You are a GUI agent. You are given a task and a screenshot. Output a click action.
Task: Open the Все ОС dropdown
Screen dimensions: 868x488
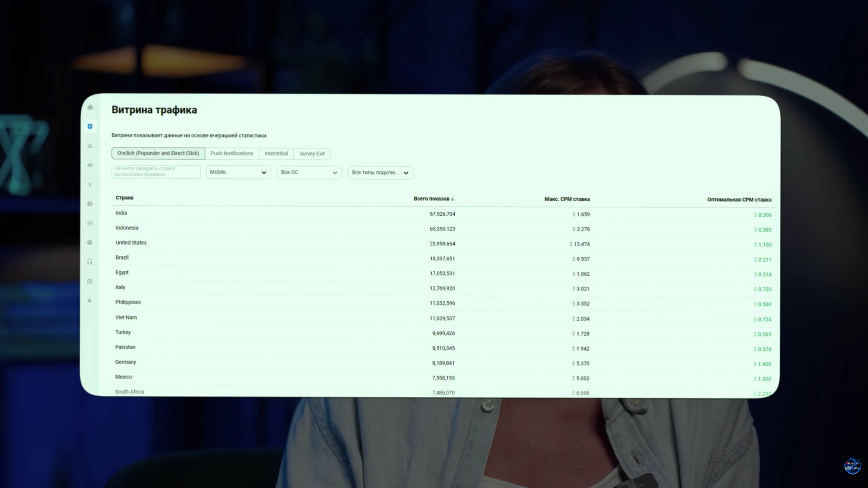(309, 173)
